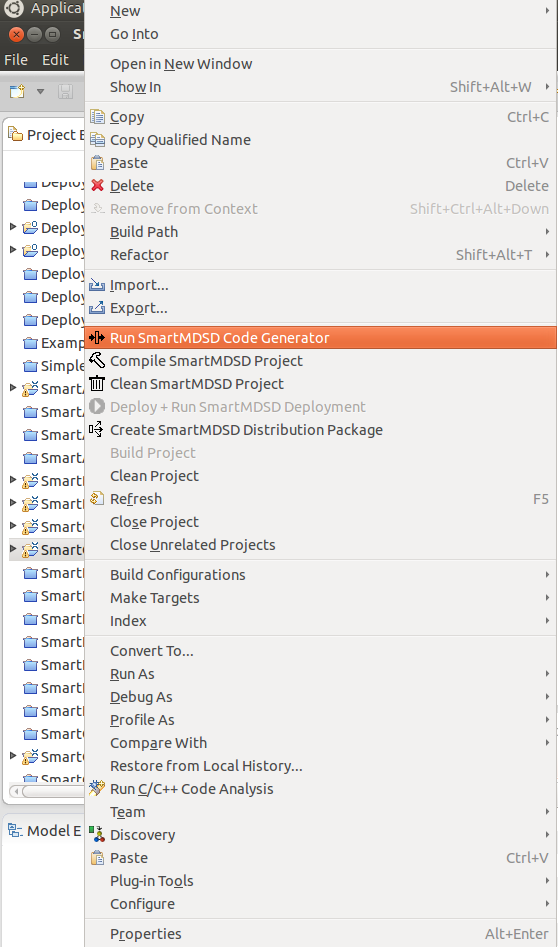Open the Configure submenu
Viewport: 558px width, 947px height.
pos(320,904)
